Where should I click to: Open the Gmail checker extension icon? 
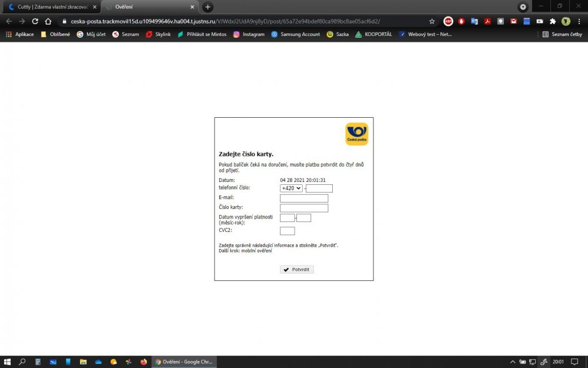click(x=513, y=21)
